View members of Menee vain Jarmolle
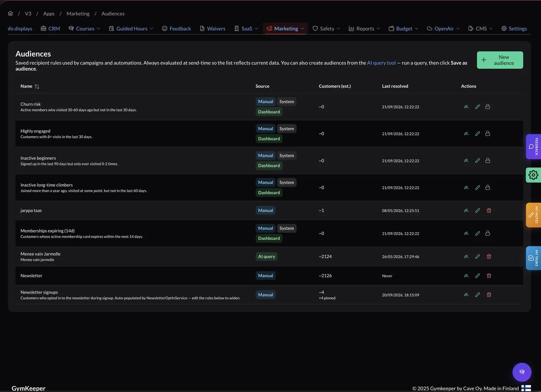Viewport: 541px width, 392px height. click(x=466, y=257)
